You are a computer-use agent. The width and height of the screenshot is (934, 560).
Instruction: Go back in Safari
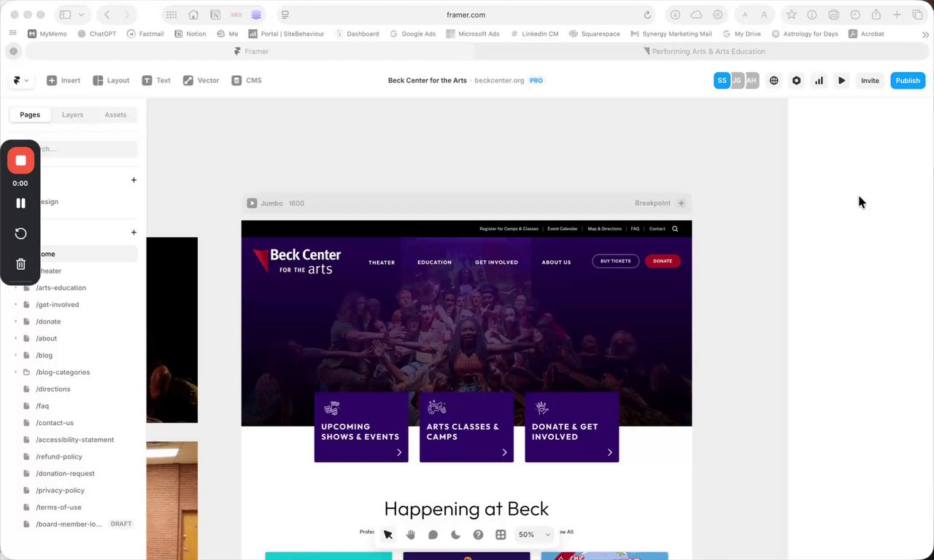[107, 15]
